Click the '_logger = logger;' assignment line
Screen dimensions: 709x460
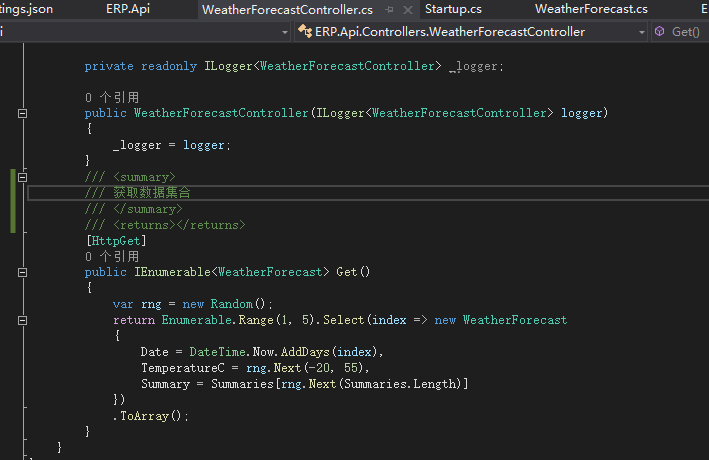tap(172, 145)
